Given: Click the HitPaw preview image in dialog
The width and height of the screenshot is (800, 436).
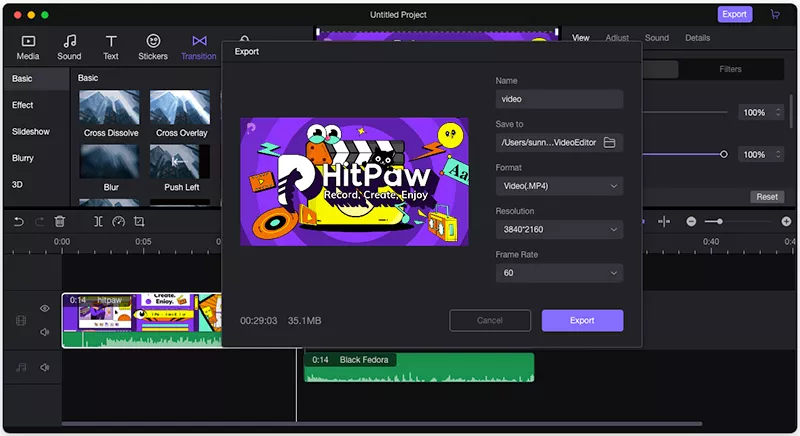Looking at the screenshot, I should [x=354, y=182].
